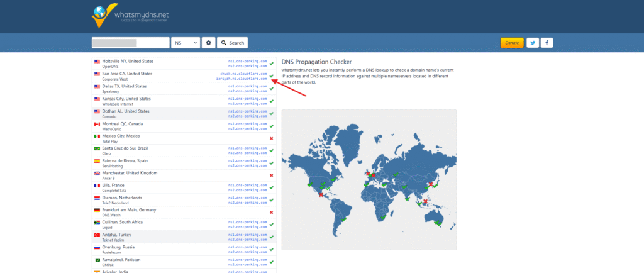Click the Rostelecom provider label

coord(112,252)
